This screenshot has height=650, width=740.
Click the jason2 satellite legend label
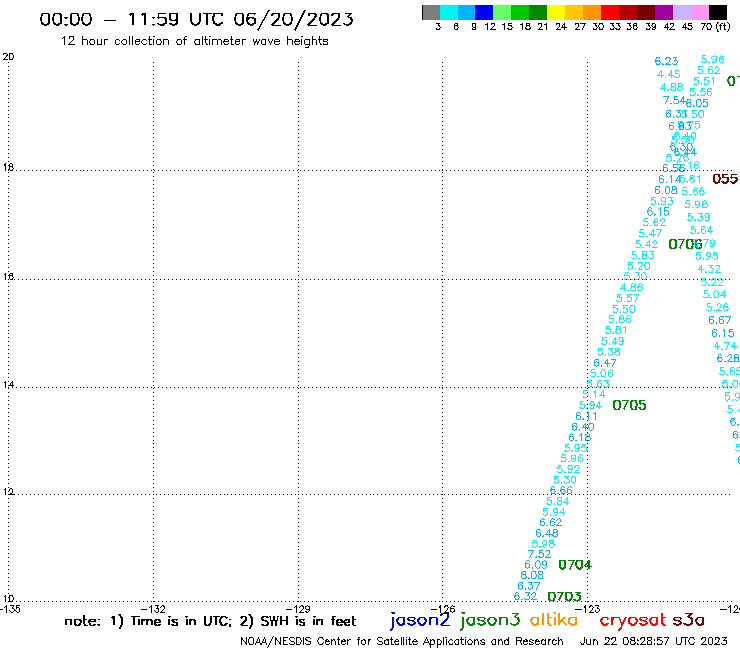(x=420, y=621)
